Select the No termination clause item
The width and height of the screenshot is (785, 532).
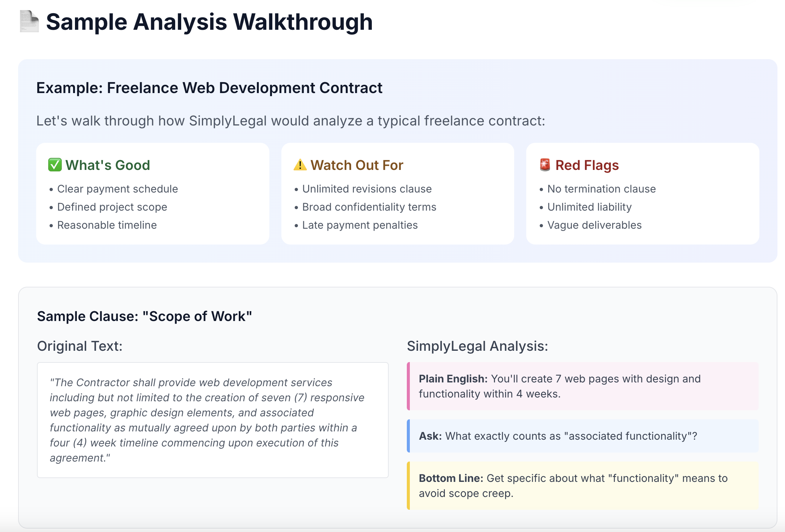[x=602, y=189]
